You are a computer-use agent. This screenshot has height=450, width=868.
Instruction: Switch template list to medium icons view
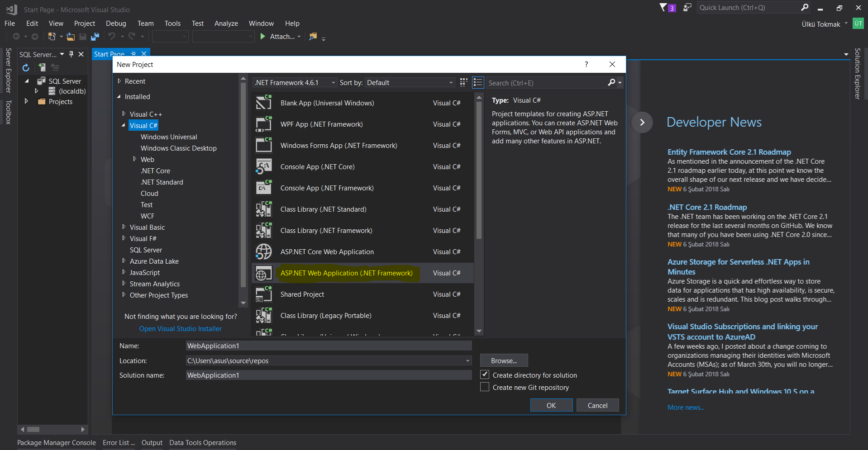click(478, 82)
